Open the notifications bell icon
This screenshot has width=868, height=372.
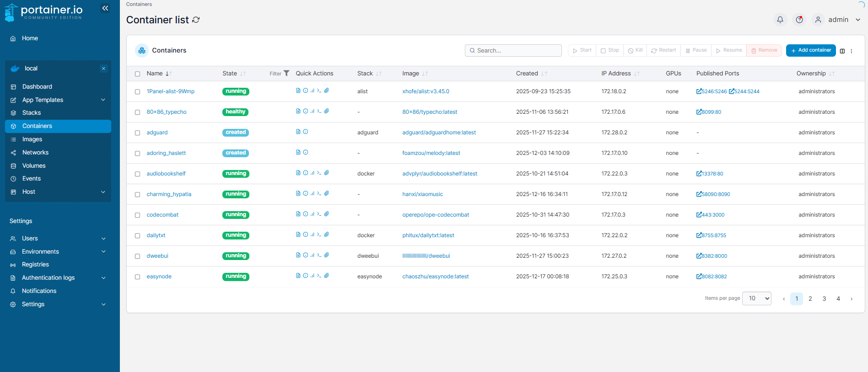[x=780, y=20]
